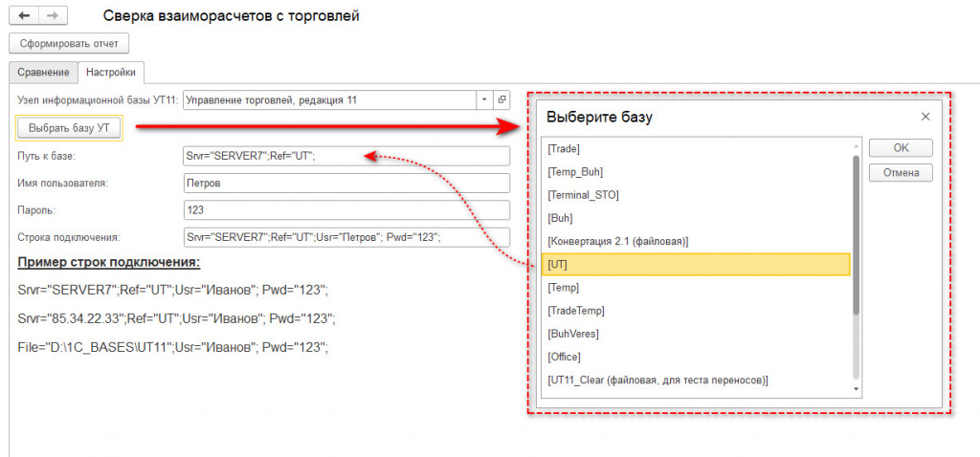980x457 pixels.
Task: Click the base list scroll up arrow
Action: tap(856, 146)
